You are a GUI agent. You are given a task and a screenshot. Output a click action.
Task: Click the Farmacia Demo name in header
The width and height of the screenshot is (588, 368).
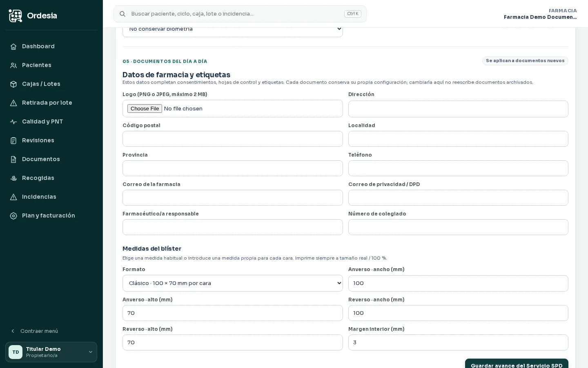tap(540, 17)
